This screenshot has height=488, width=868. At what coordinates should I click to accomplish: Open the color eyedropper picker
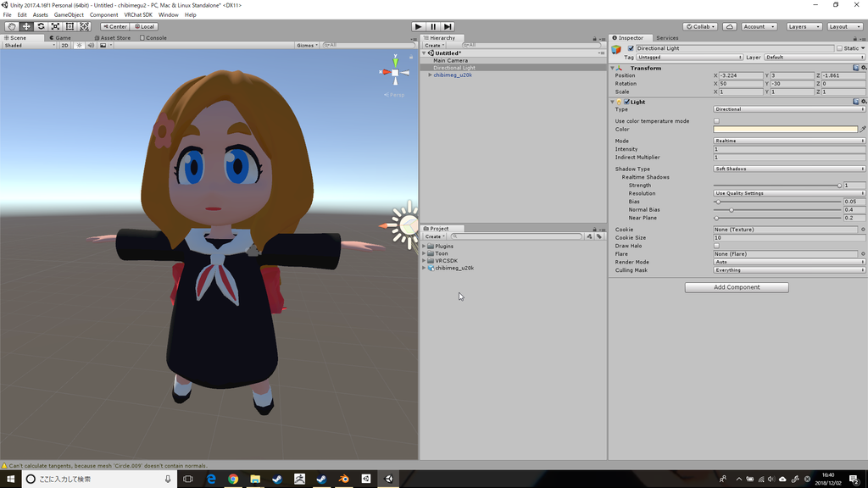(x=862, y=129)
